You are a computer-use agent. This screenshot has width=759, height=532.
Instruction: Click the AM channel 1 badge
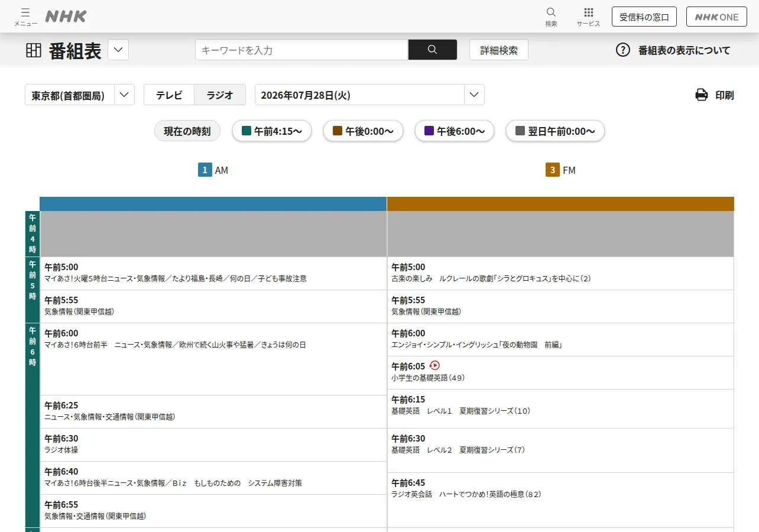point(205,170)
